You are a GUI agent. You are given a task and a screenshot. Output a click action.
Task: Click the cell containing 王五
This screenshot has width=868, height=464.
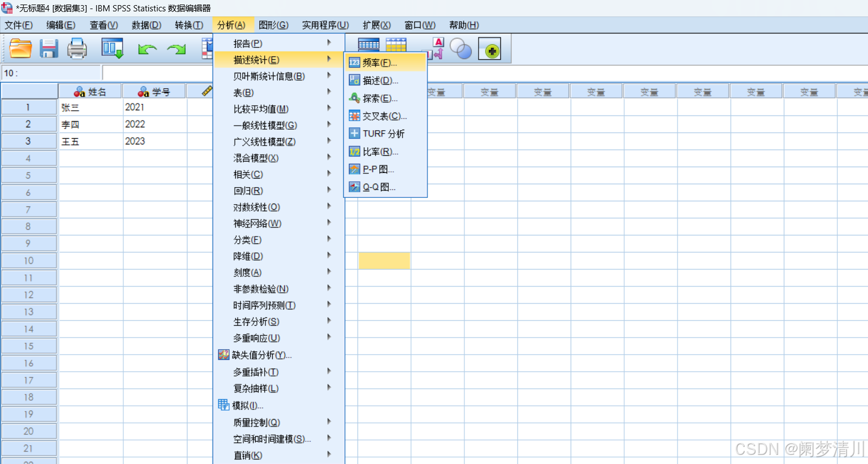(91, 142)
